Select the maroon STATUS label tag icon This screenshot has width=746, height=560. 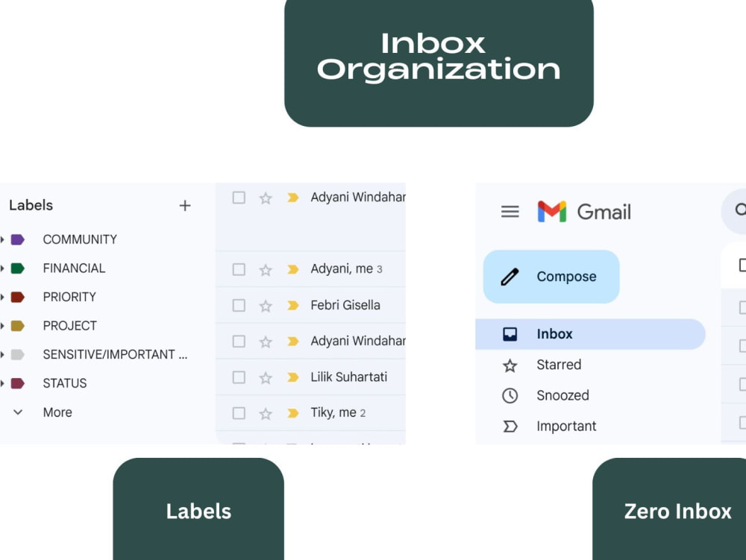pyautogui.click(x=18, y=383)
